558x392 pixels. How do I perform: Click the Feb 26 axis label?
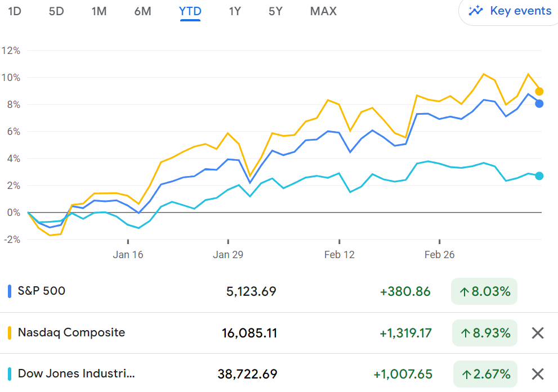point(440,255)
